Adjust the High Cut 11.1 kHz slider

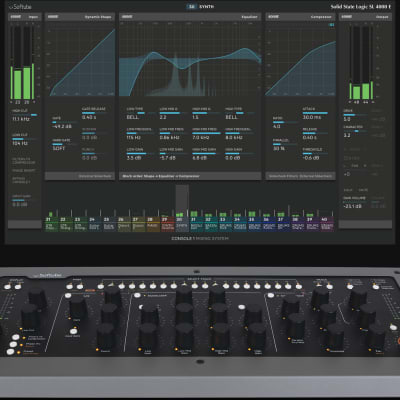tap(24, 115)
